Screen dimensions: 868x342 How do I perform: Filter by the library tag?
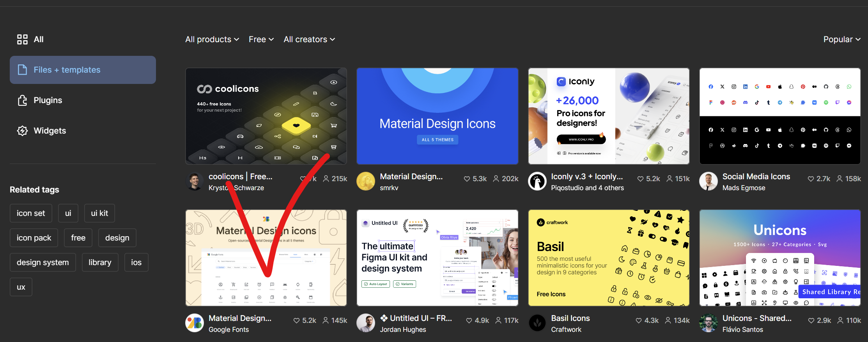tap(100, 262)
